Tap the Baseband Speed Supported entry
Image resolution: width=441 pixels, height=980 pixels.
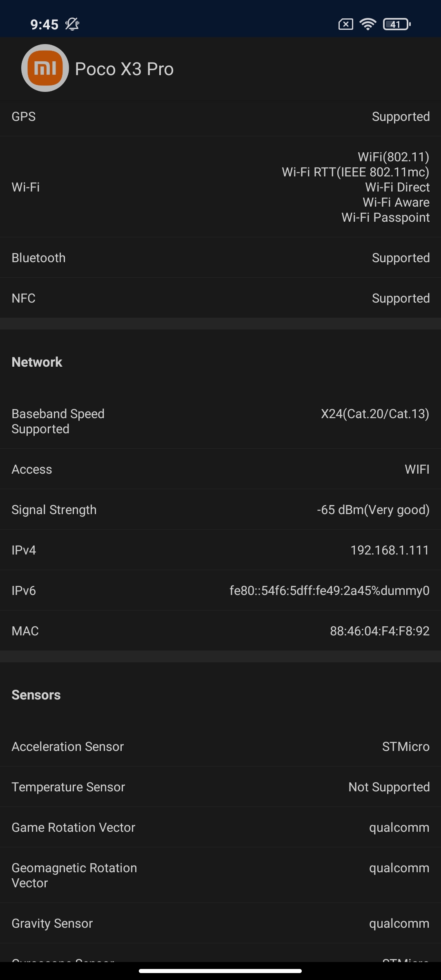[220, 421]
